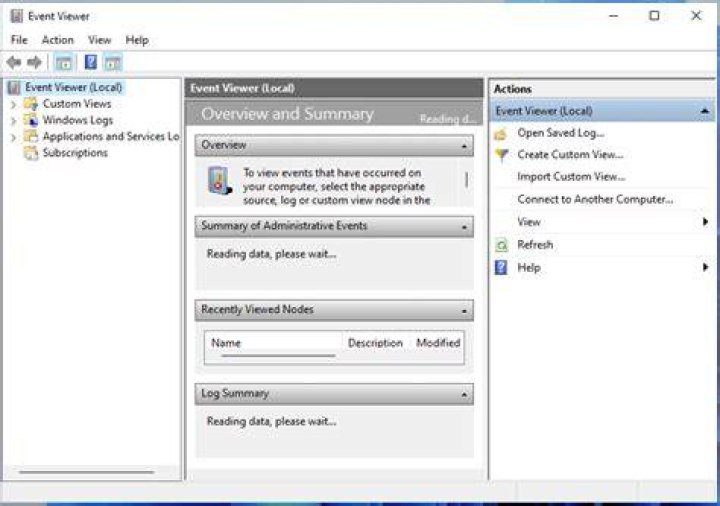The height and width of the screenshot is (506, 720).
Task: Minimize the Event Viewer window
Action: pos(613,16)
